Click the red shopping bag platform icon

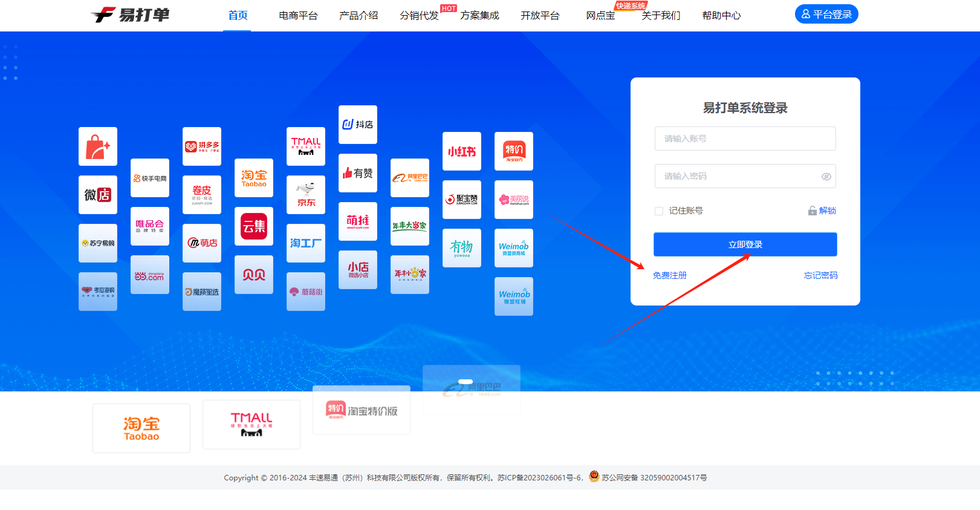click(x=98, y=146)
